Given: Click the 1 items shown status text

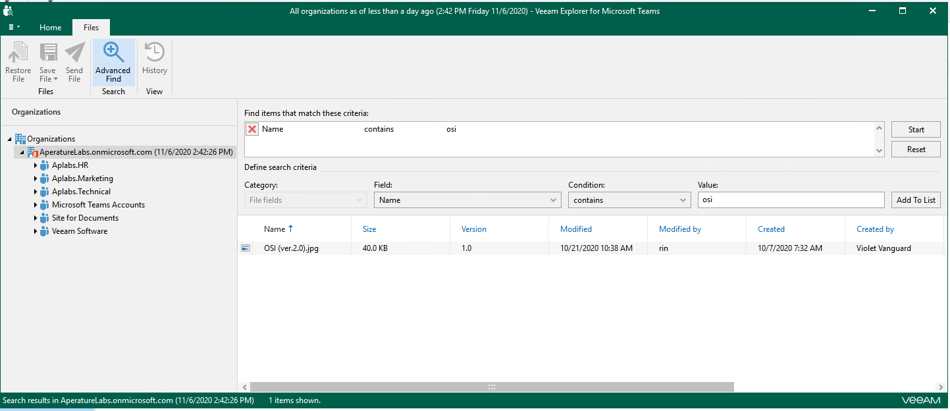Looking at the screenshot, I should pyautogui.click(x=294, y=401).
